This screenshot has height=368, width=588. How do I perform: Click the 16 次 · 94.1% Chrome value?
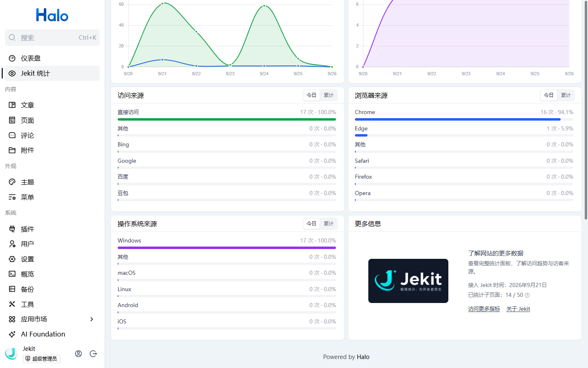pos(557,112)
